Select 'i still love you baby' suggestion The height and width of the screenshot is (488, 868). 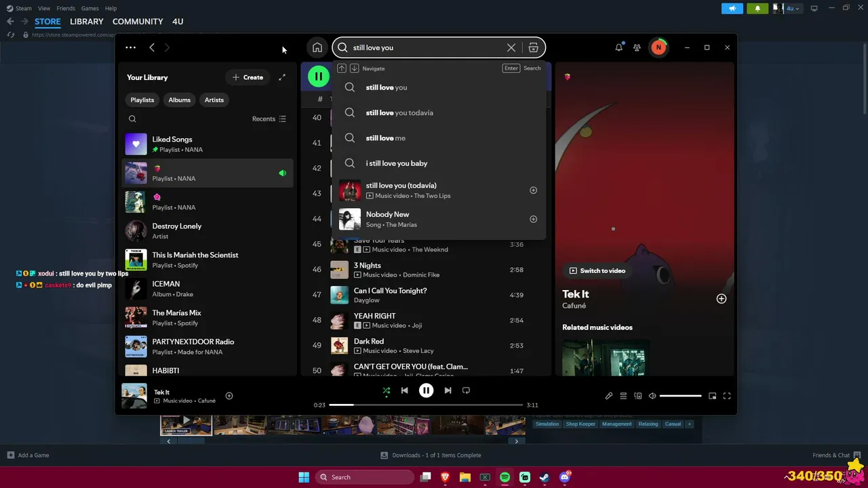[x=439, y=163]
